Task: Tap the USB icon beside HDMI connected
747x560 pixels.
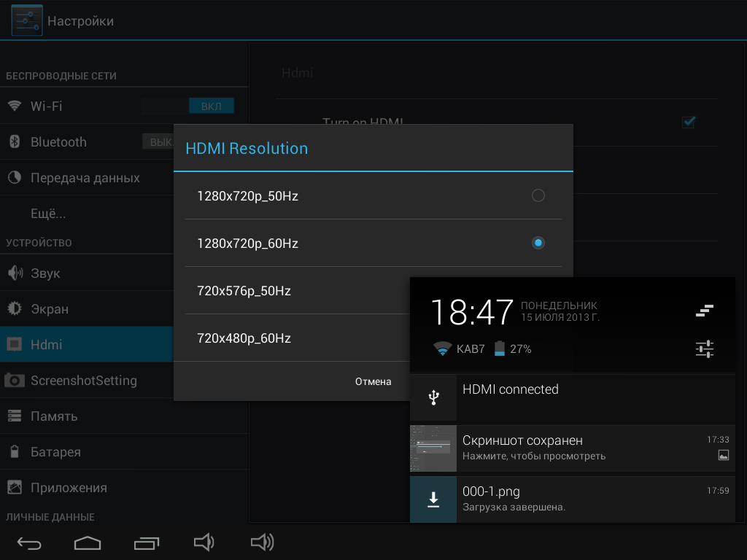Action: pos(433,397)
